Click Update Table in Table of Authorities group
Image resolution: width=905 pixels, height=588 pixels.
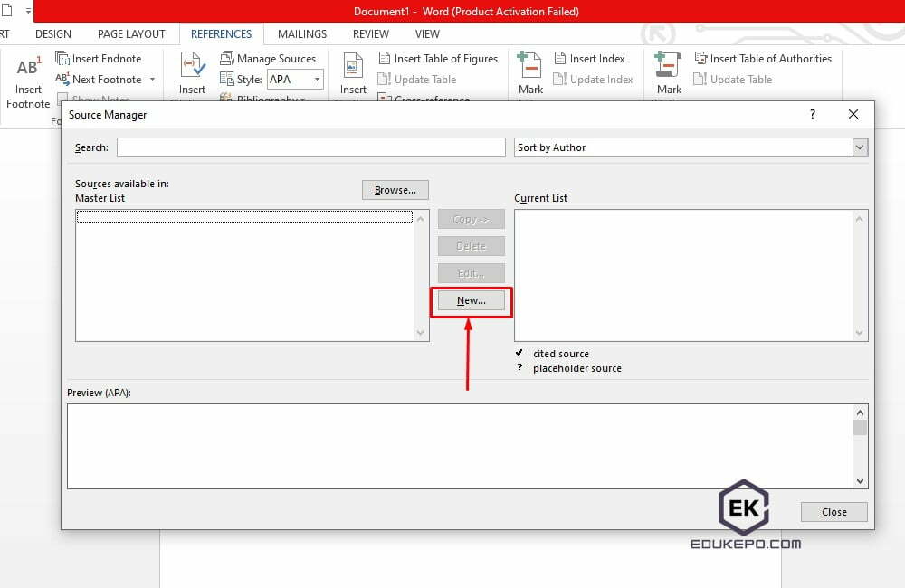[x=733, y=79]
